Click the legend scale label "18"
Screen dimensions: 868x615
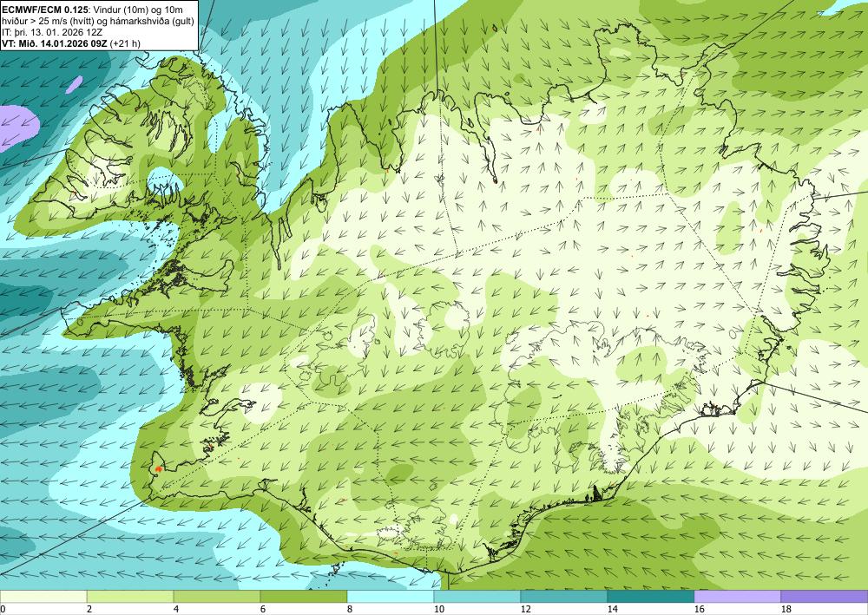click(x=786, y=609)
